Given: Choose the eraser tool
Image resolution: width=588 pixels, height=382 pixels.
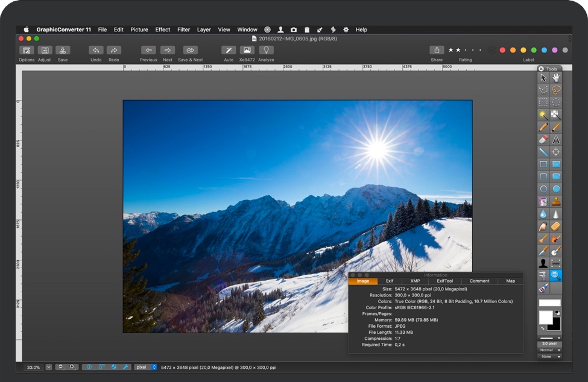Looking at the screenshot, I should point(543,139).
